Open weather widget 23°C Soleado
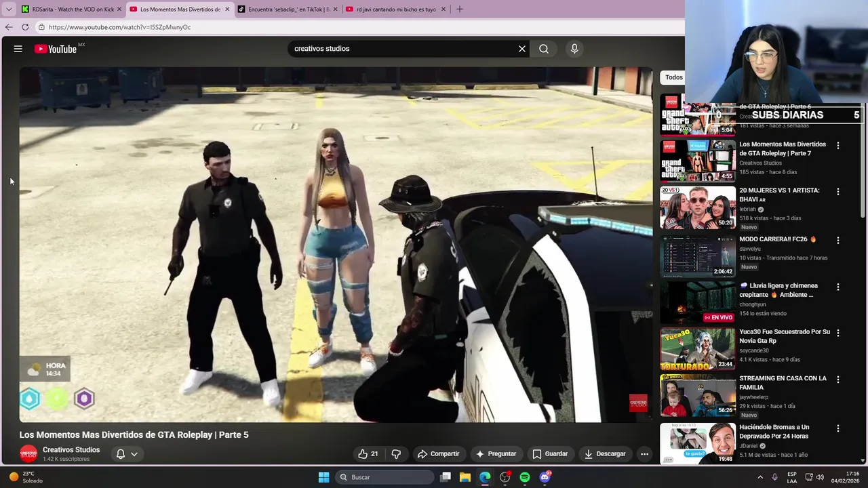This screenshot has height=488, width=868. [x=25, y=477]
